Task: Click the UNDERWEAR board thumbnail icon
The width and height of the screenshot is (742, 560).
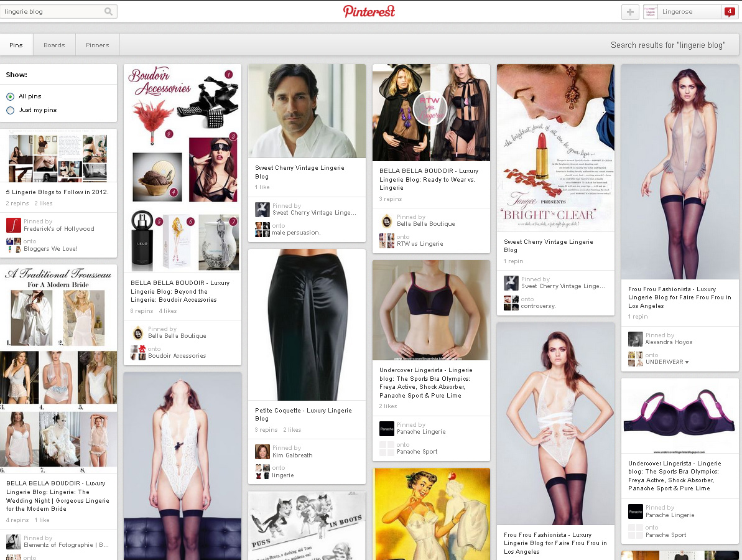Action: click(635, 359)
